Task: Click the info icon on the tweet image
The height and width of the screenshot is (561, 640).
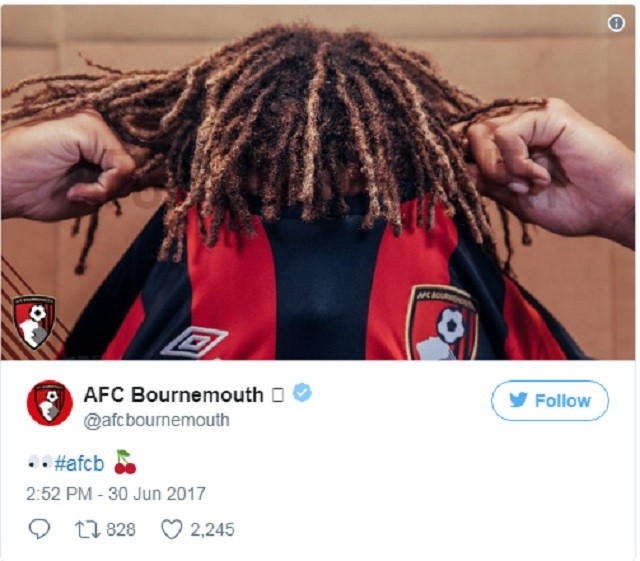Action: coord(616,23)
